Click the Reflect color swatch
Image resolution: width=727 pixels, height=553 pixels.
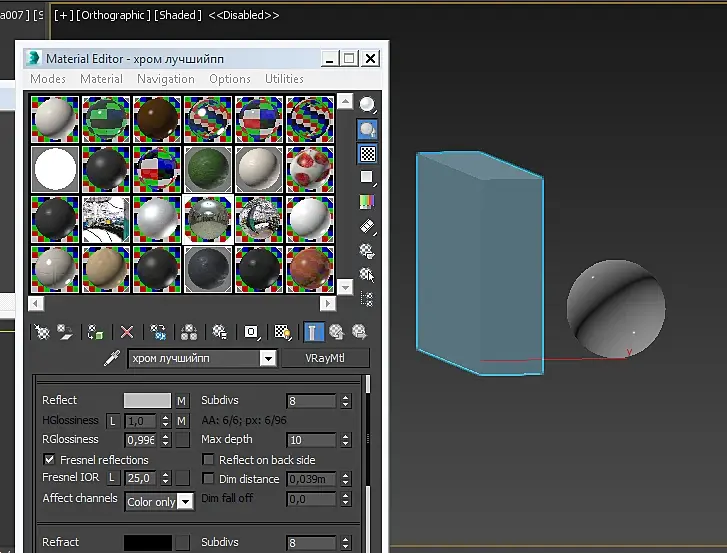click(x=147, y=400)
